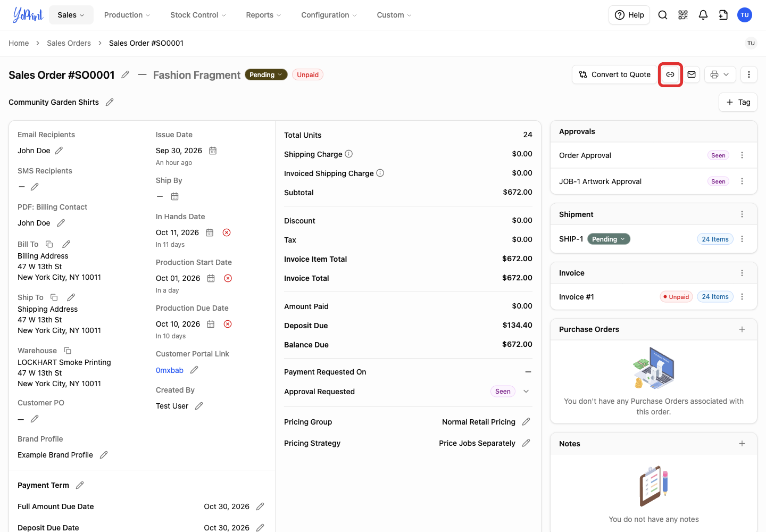Add a new Purchase Order
The height and width of the screenshot is (532, 766).
pyautogui.click(x=742, y=329)
